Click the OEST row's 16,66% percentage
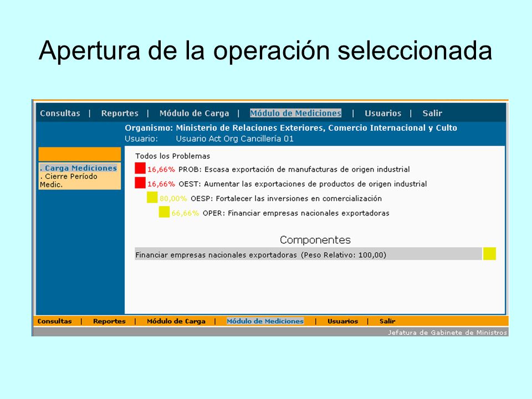Image resolution: width=532 pixels, height=399 pixels. tap(161, 184)
